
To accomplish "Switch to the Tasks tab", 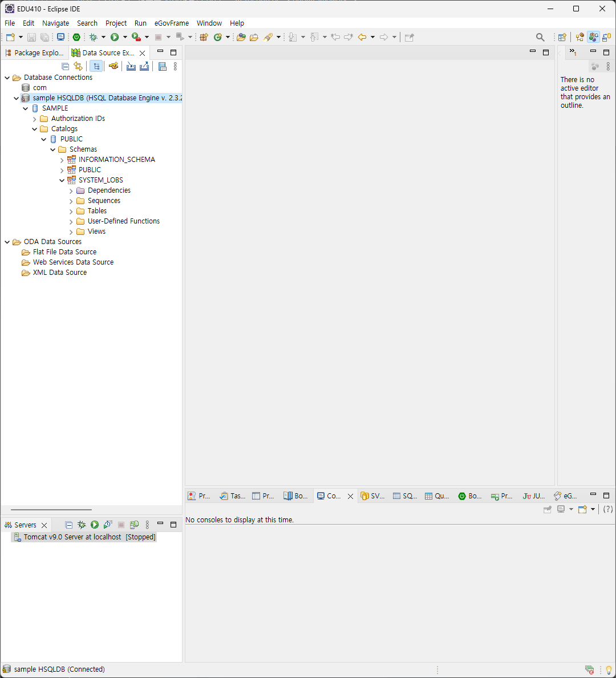I will coord(232,496).
